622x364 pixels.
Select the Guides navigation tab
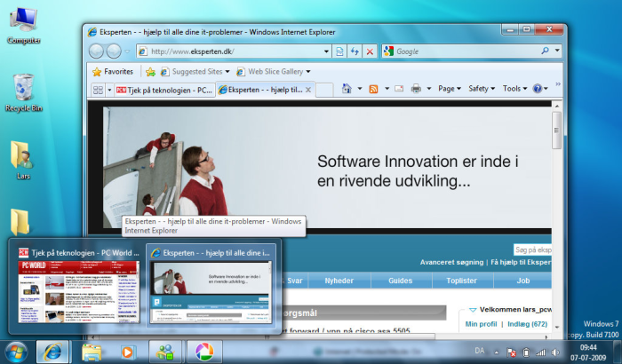[x=400, y=281]
